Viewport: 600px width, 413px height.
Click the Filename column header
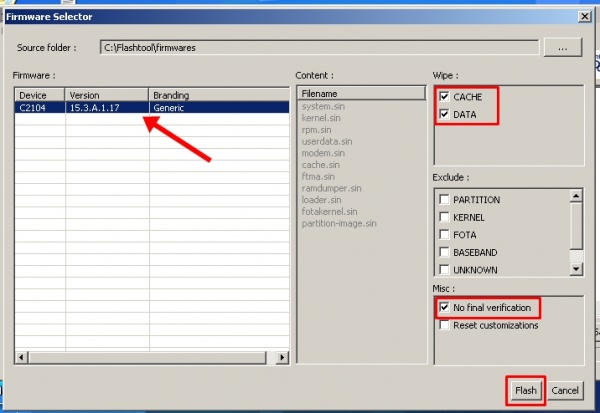click(x=361, y=93)
